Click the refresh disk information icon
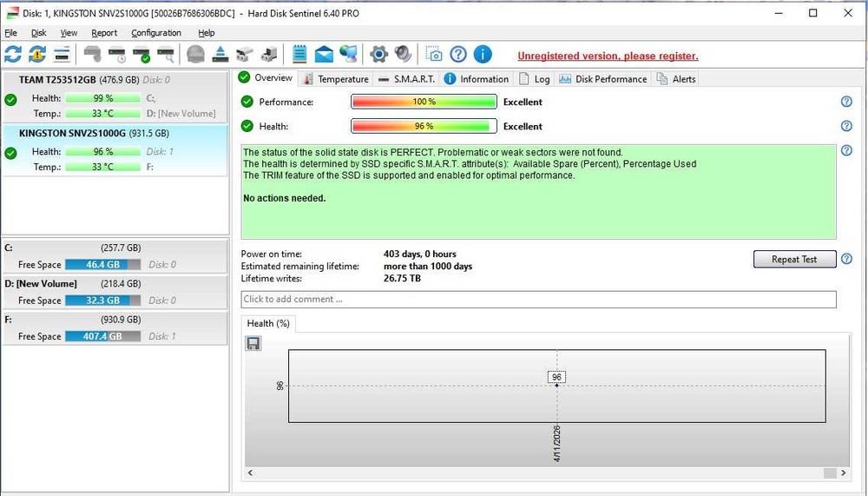This screenshot has height=496, width=868. click(13, 55)
